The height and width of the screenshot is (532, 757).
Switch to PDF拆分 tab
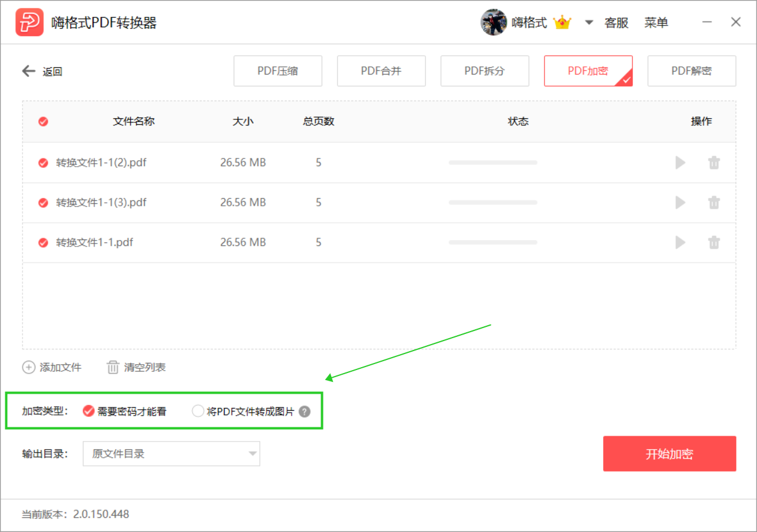pos(485,71)
